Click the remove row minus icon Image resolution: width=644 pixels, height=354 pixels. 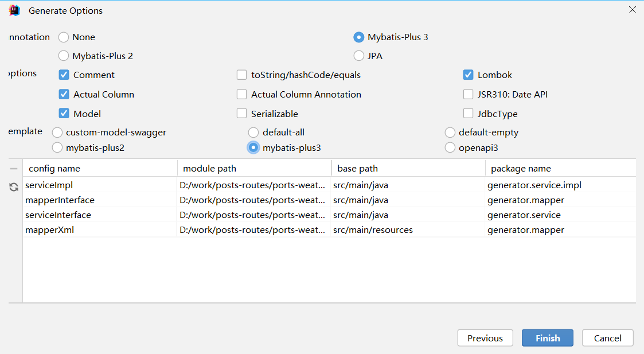click(14, 169)
